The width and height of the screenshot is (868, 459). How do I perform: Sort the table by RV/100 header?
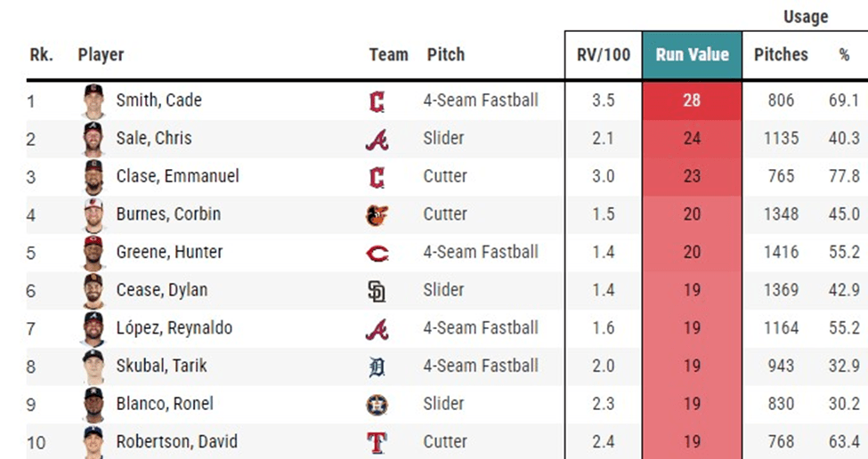pos(603,55)
